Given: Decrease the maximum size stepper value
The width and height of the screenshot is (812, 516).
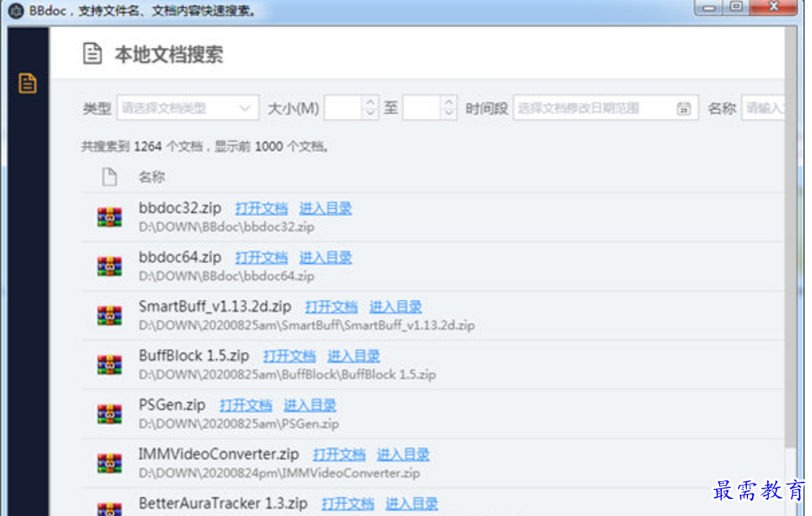Looking at the screenshot, I should click(x=449, y=113).
